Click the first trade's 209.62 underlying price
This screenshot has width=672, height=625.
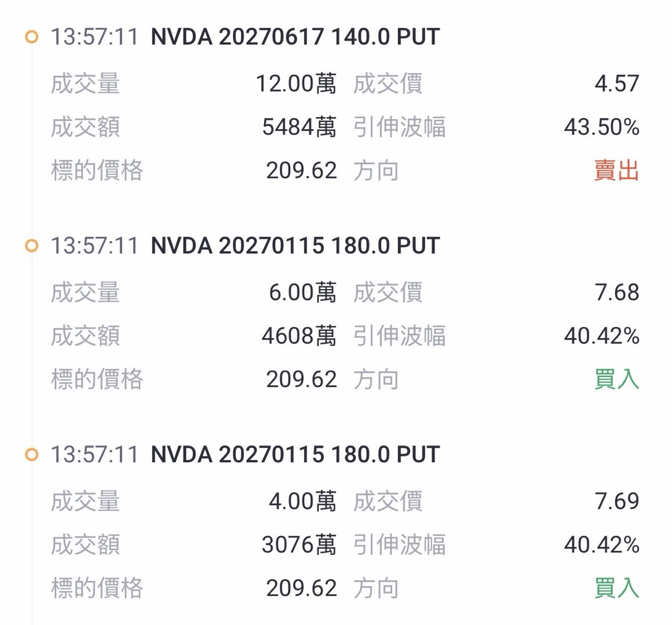click(302, 170)
